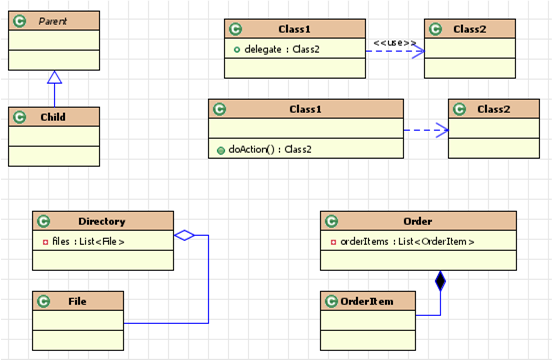Click the filled composition diamond under Order

pyautogui.click(x=440, y=281)
